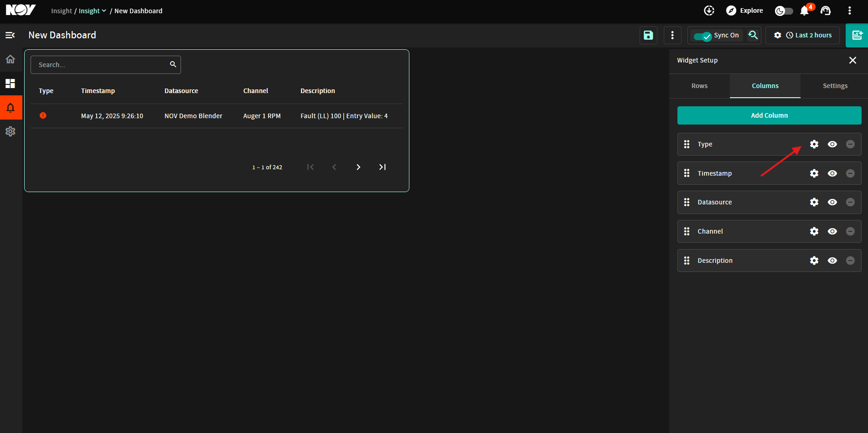Open settings gear for Channel column

pyautogui.click(x=814, y=231)
